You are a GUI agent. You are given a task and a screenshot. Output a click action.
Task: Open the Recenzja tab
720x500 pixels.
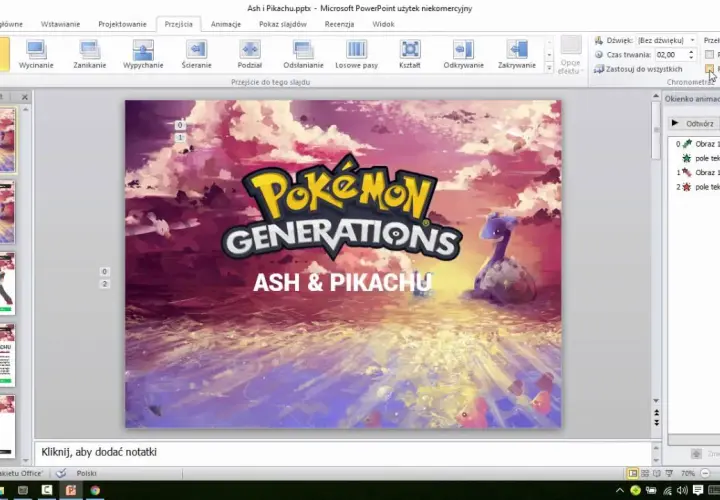click(339, 24)
